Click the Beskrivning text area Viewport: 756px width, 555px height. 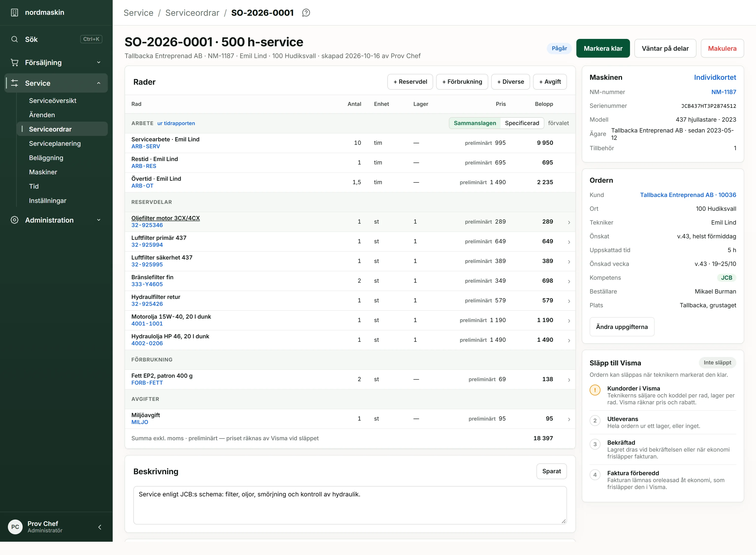[350, 505]
